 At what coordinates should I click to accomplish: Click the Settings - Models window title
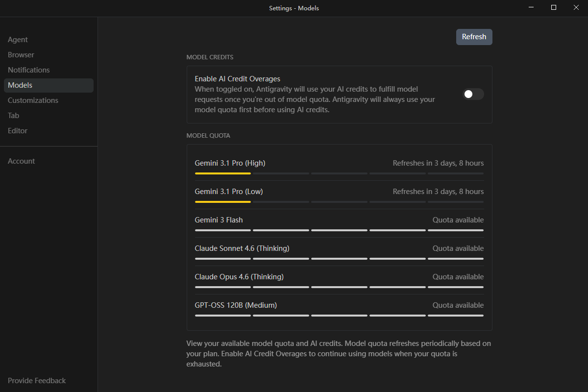(294, 8)
